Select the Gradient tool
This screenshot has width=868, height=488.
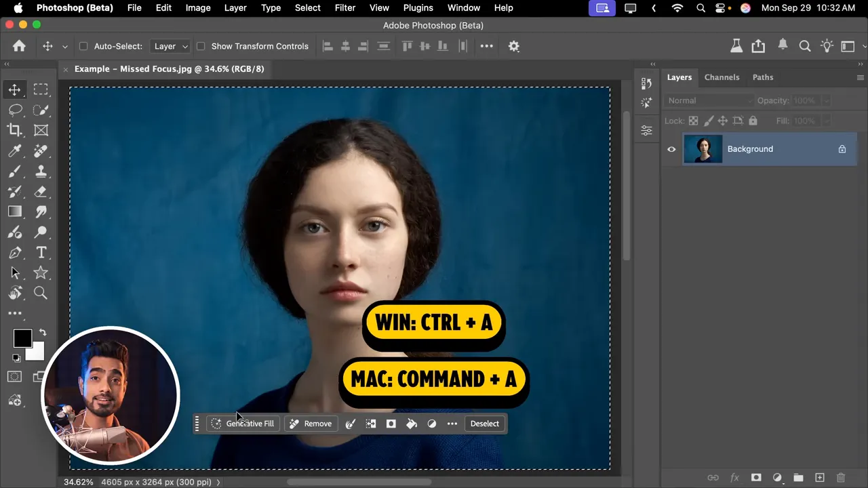tap(14, 211)
